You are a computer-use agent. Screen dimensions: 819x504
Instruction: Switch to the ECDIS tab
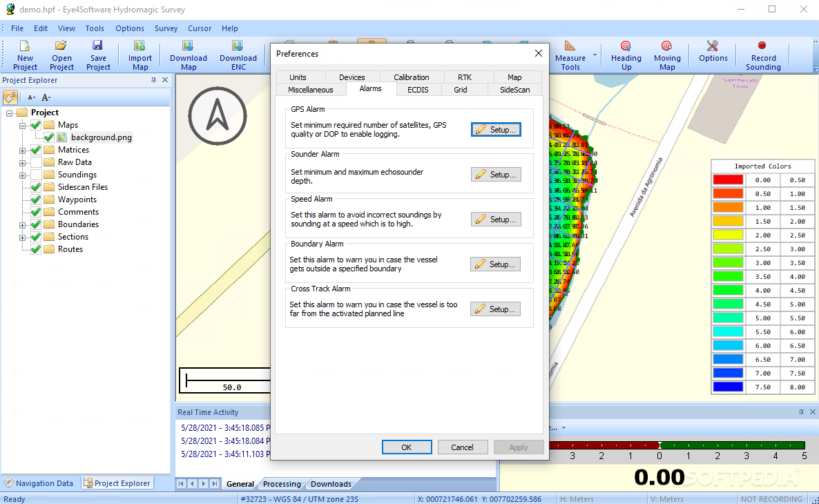click(x=418, y=90)
